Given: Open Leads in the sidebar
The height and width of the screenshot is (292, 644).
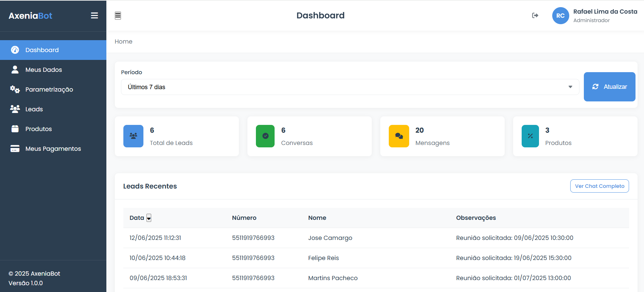Looking at the screenshot, I should coord(53,109).
